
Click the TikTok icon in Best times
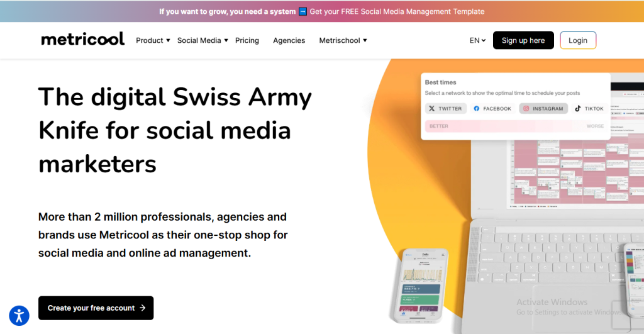(577, 108)
